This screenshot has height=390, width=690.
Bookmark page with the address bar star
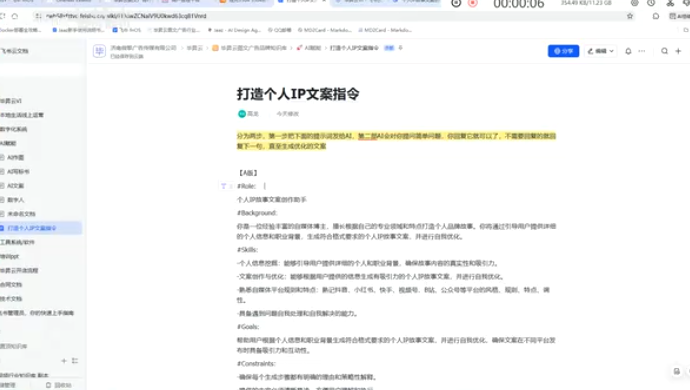click(x=630, y=16)
